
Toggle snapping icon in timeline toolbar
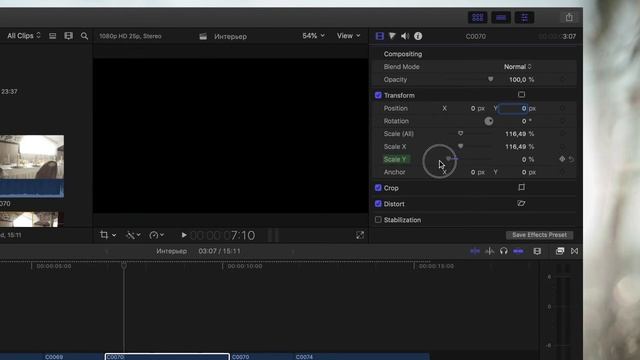click(x=518, y=251)
